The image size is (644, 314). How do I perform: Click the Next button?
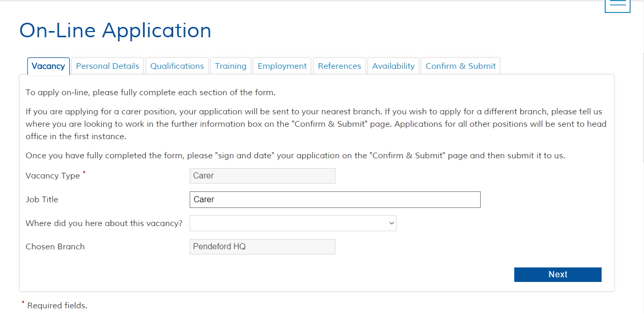[x=558, y=275]
